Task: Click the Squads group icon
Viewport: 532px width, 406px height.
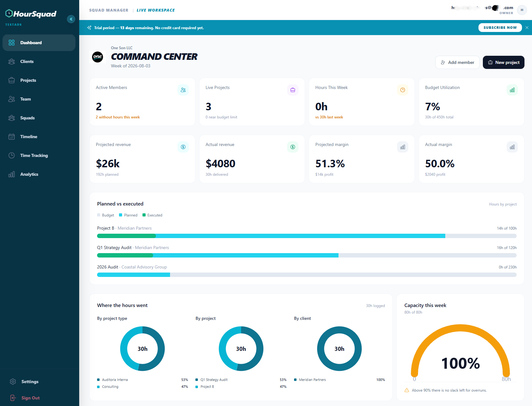Action: pos(12,118)
